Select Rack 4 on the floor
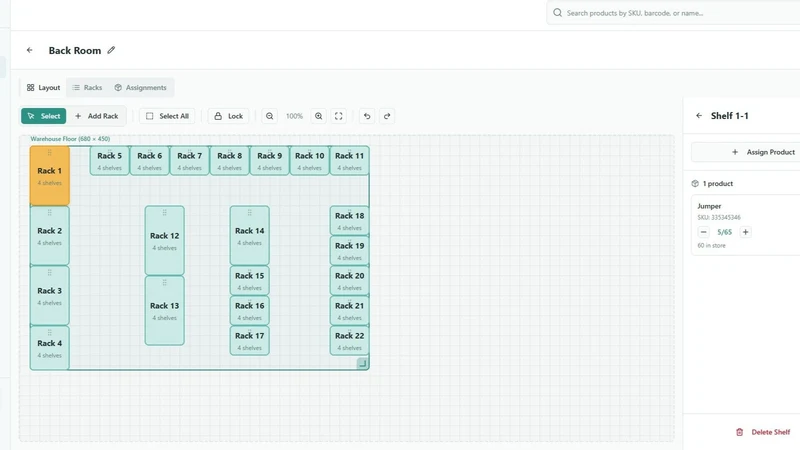800x450 pixels. tap(49, 348)
